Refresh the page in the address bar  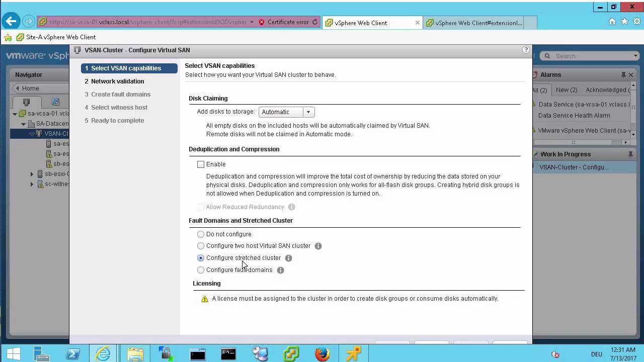point(315,22)
